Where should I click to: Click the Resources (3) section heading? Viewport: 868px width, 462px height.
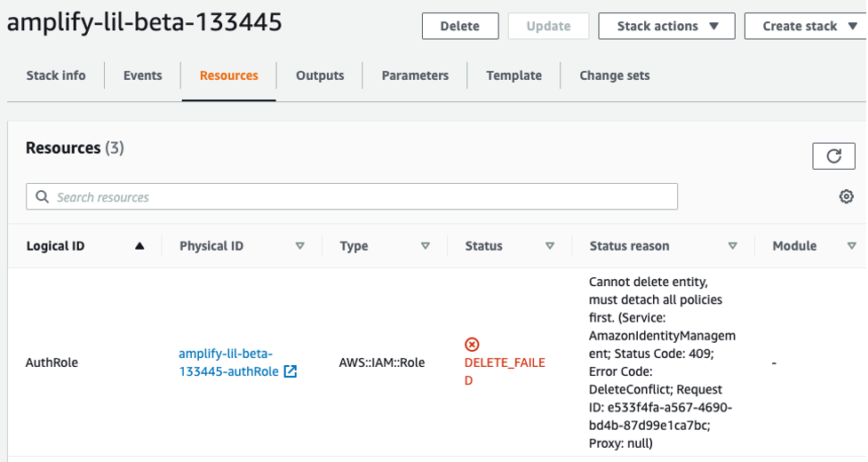(x=75, y=148)
